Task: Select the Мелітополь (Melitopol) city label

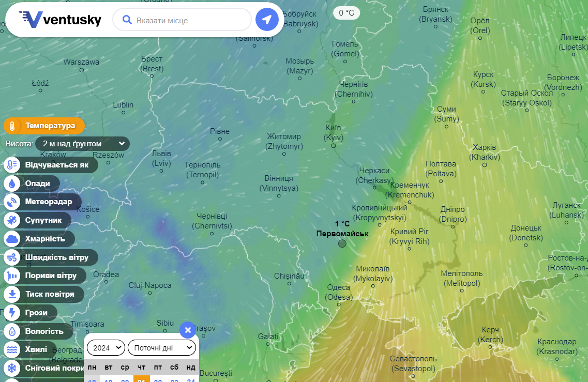Action: point(462,279)
